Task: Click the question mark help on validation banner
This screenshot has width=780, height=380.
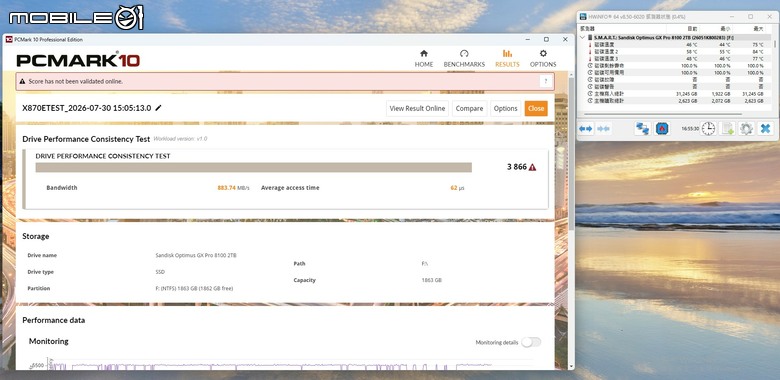Action: point(546,81)
